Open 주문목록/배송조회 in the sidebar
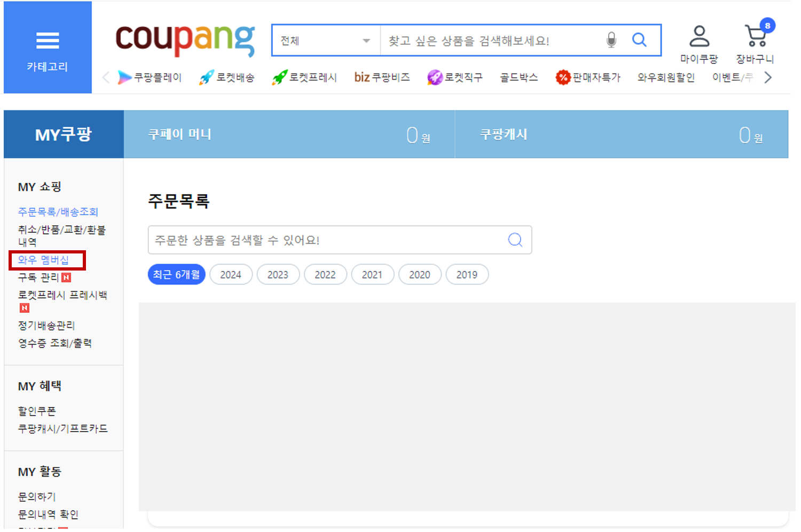Image resolution: width=801 pixels, height=532 pixels. pyautogui.click(x=58, y=211)
